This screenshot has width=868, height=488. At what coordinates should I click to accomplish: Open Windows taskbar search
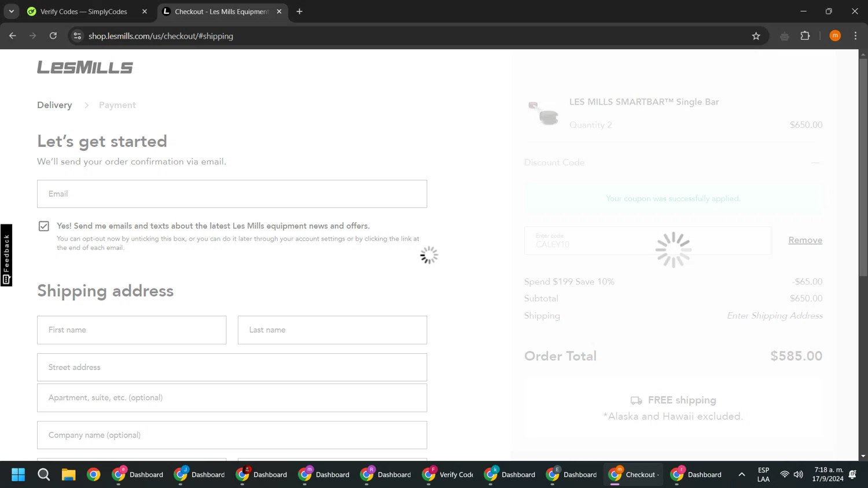43,475
